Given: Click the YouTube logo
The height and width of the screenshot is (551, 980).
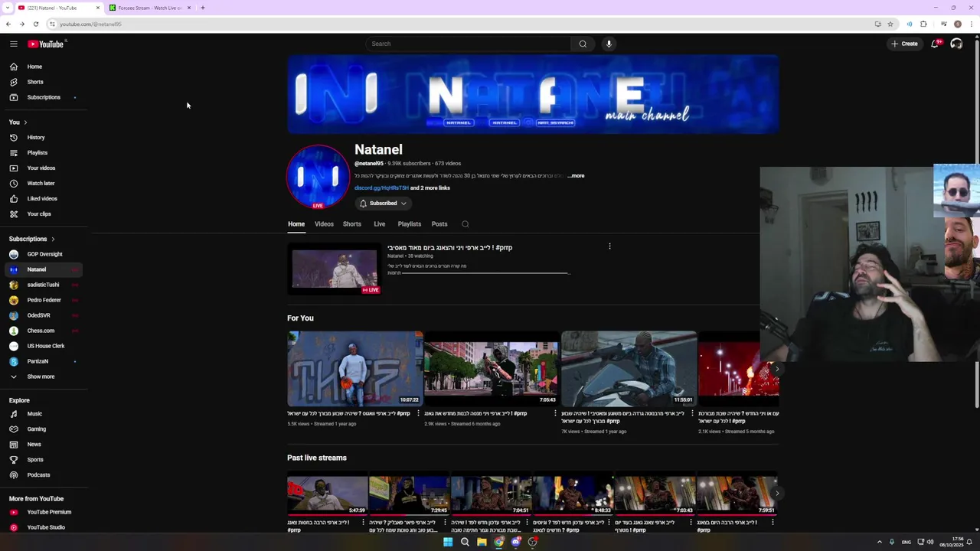Looking at the screenshot, I should (46, 44).
